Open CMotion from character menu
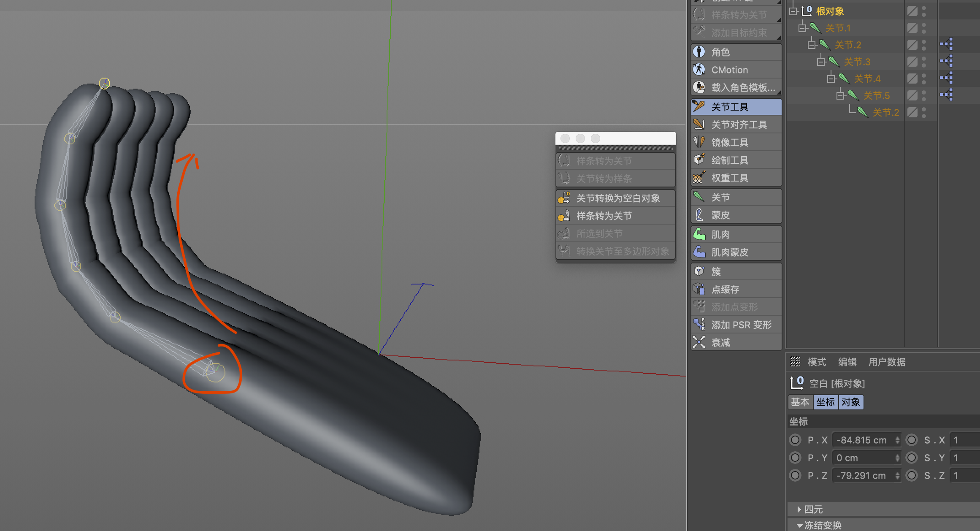Screen dimensions: 980x531 click(x=729, y=70)
